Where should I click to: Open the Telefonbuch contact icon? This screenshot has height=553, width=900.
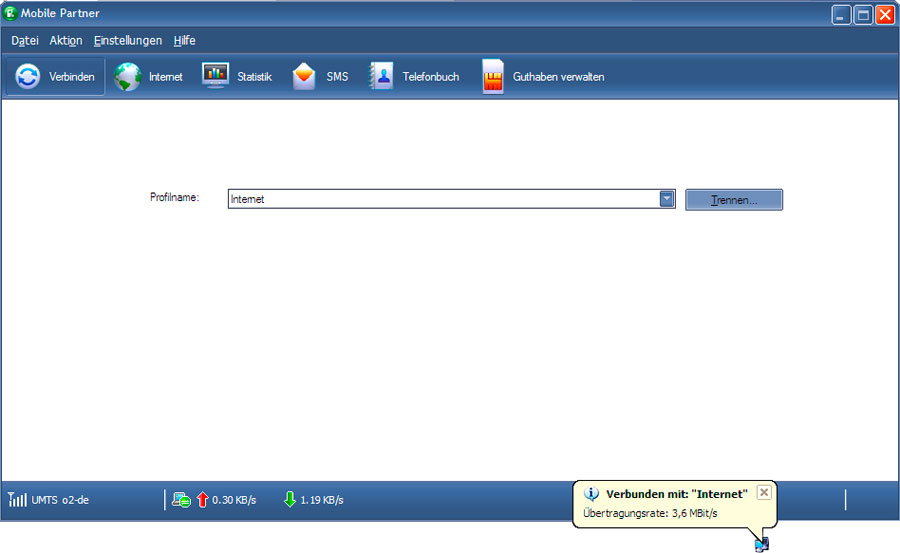(381, 76)
